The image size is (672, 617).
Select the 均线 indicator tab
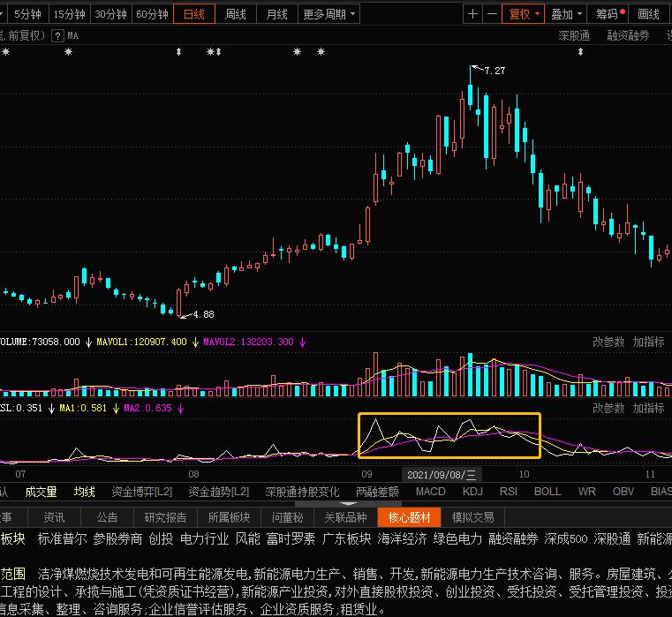click(85, 492)
